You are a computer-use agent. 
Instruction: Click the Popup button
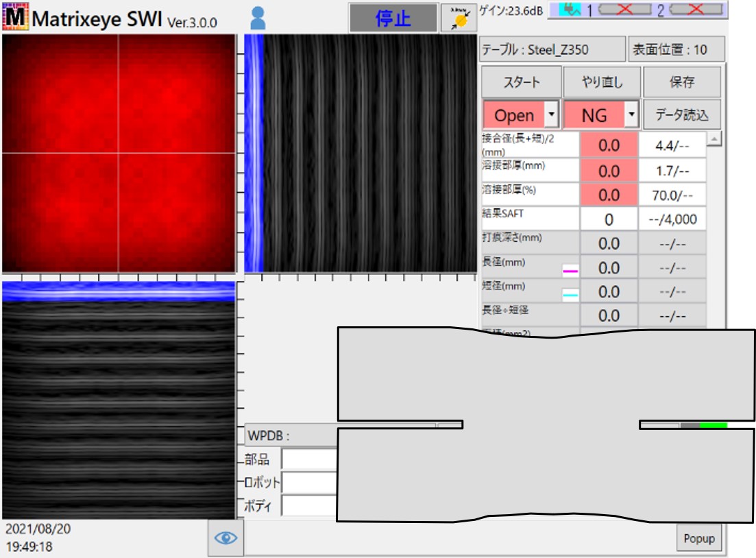click(699, 538)
